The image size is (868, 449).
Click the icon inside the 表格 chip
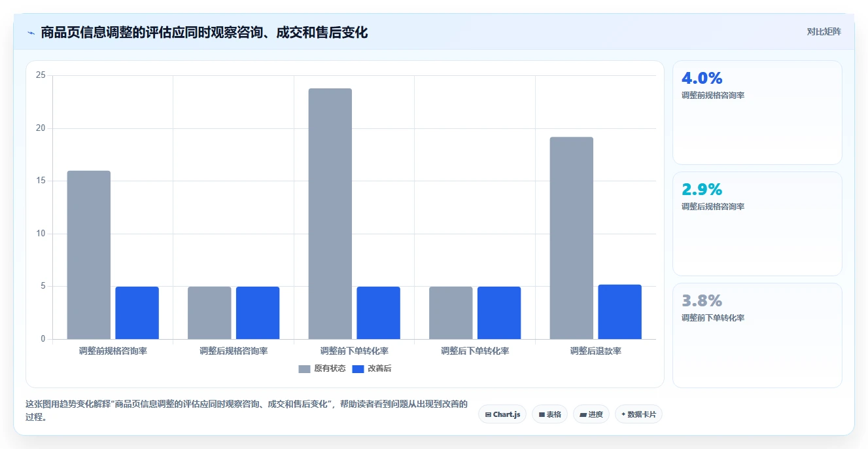(542, 414)
